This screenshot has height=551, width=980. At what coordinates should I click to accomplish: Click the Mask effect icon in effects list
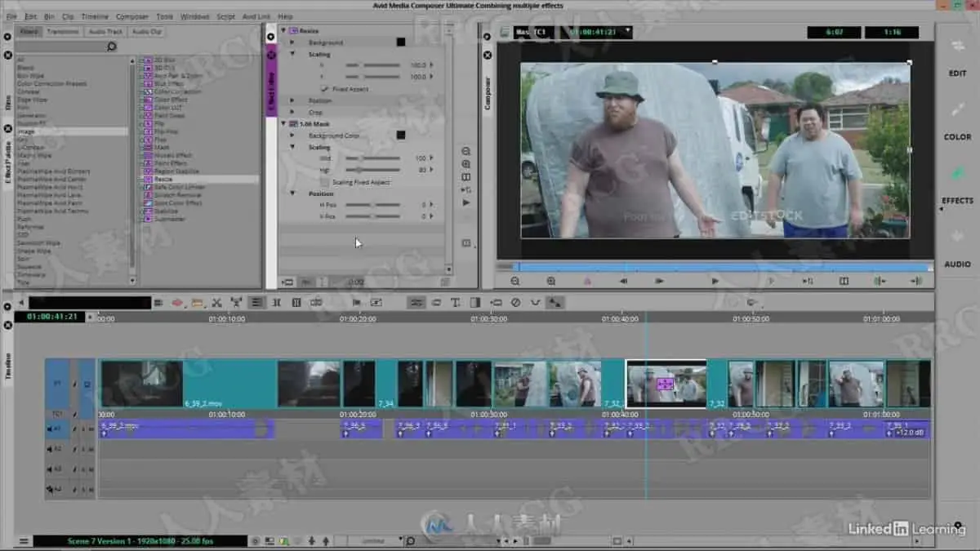tap(147, 148)
